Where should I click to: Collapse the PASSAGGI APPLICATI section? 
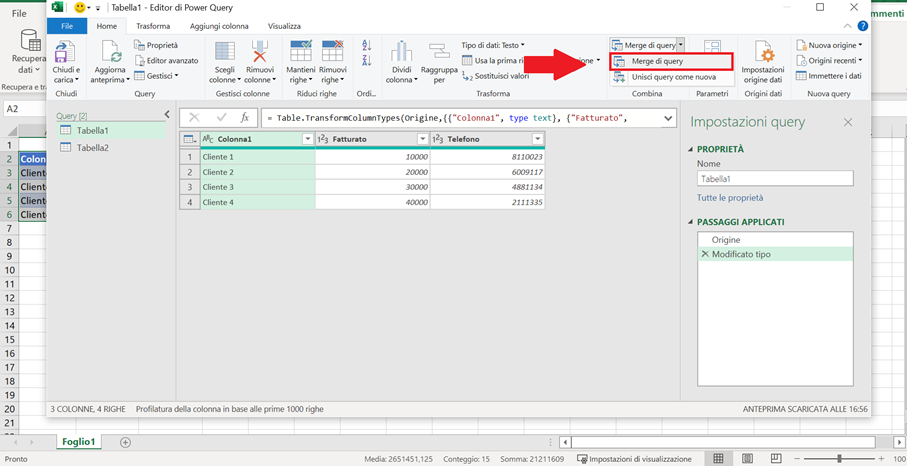[690, 222]
